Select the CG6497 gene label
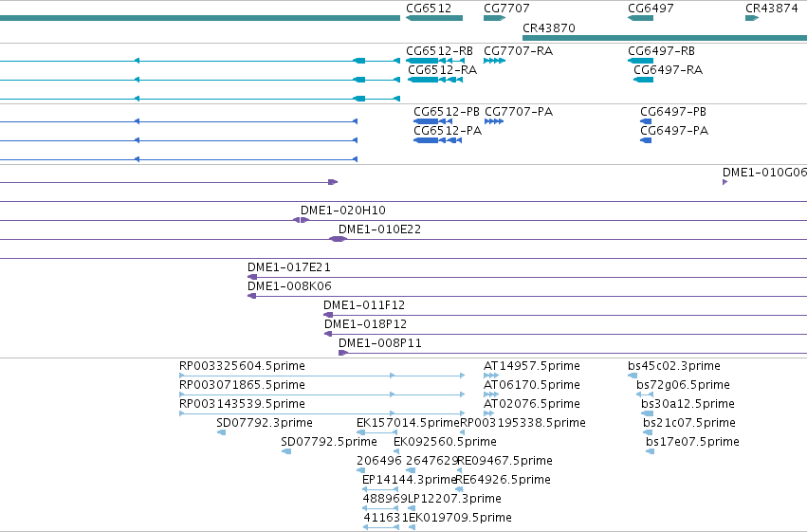Viewport: 807px width, 532px height. 651,9
